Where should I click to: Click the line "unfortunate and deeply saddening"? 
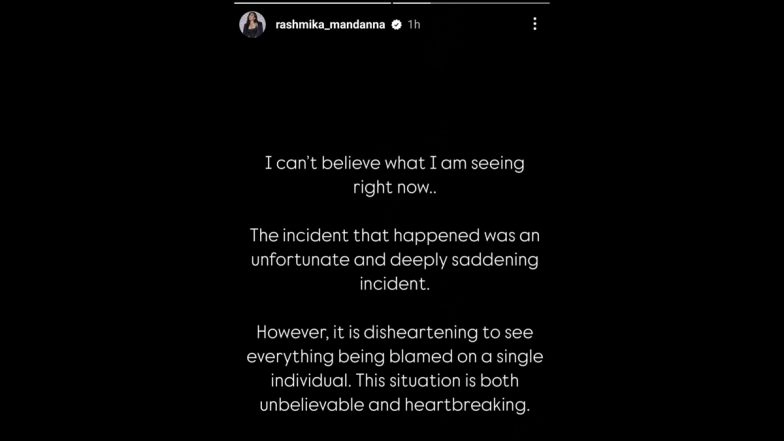pyautogui.click(x=394, y=259)
